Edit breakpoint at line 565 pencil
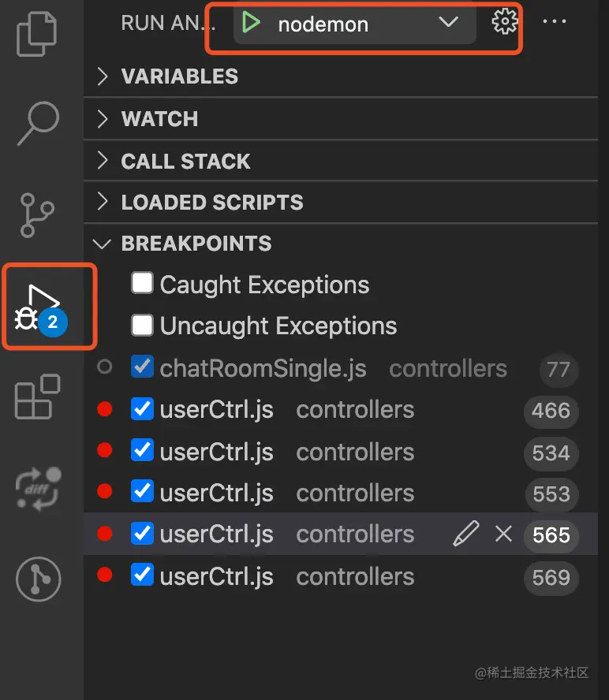 [465, 534]
